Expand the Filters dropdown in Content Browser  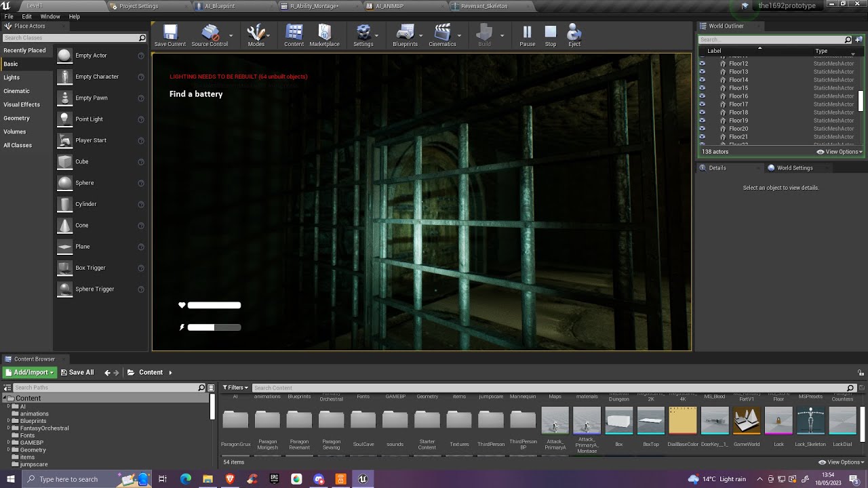[x=235, y=388]
